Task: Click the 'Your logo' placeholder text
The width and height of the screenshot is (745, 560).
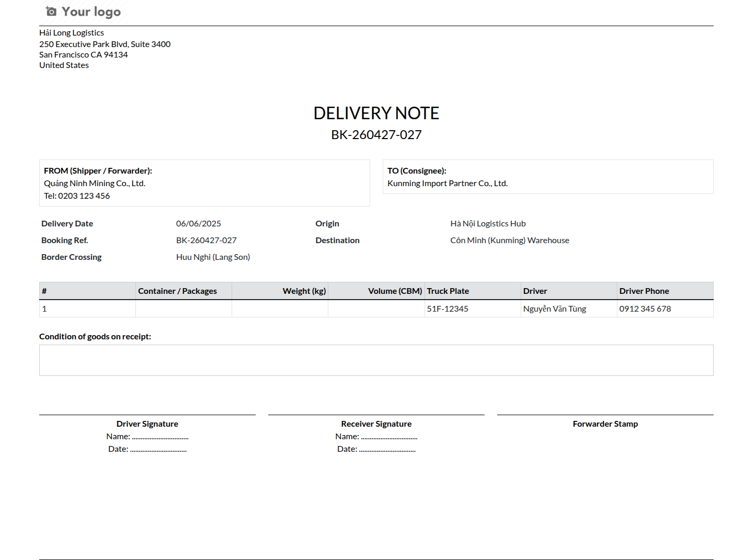Action: pyautogui.click(x=91, y=12)
